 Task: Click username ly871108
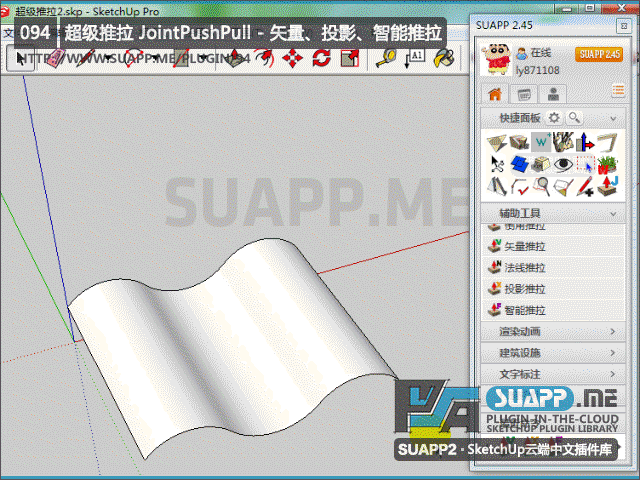pos(537,71)
